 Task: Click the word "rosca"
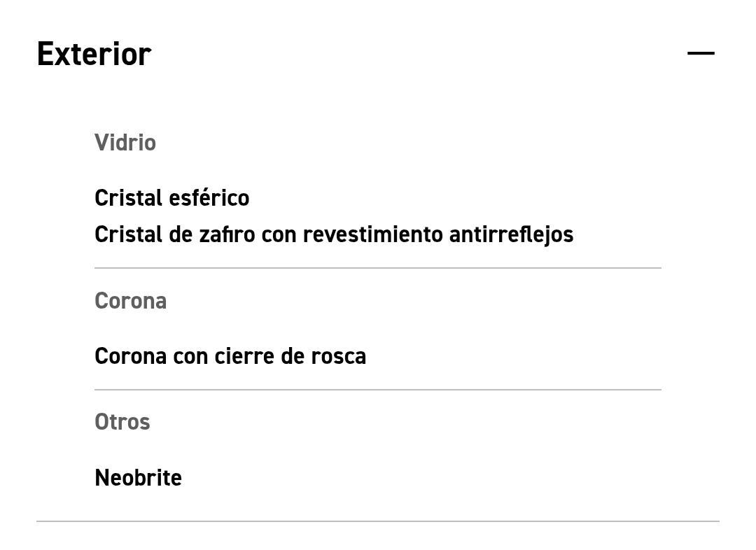(338, 356)
